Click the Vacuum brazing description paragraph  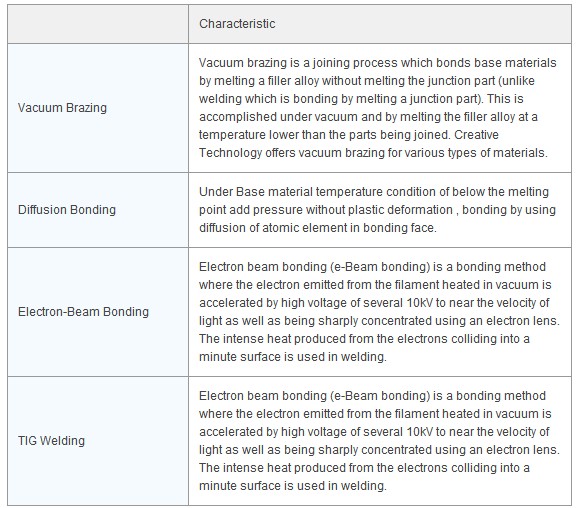click(x=378, y=108)
